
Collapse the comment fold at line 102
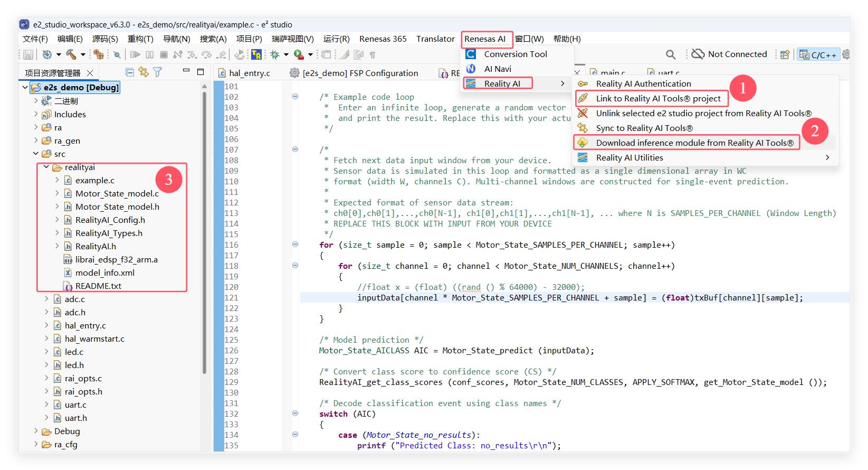pyautogui.click(x=295, y=96)
